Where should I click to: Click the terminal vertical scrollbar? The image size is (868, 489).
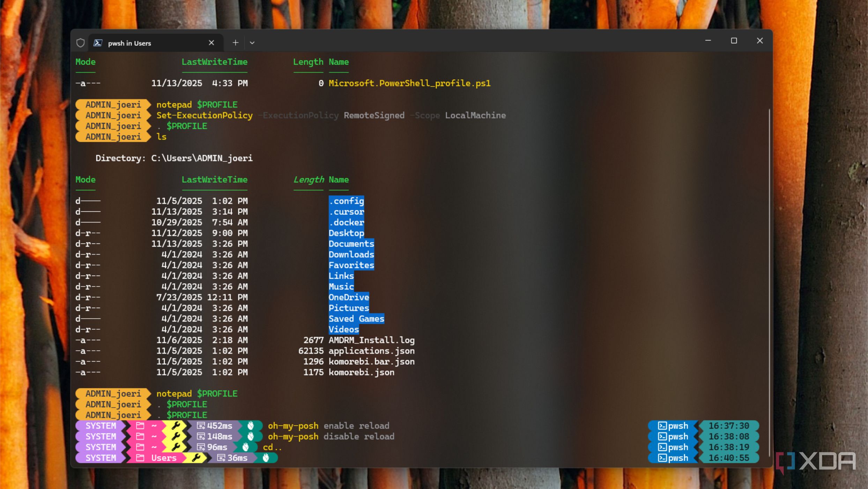point(769,283)
